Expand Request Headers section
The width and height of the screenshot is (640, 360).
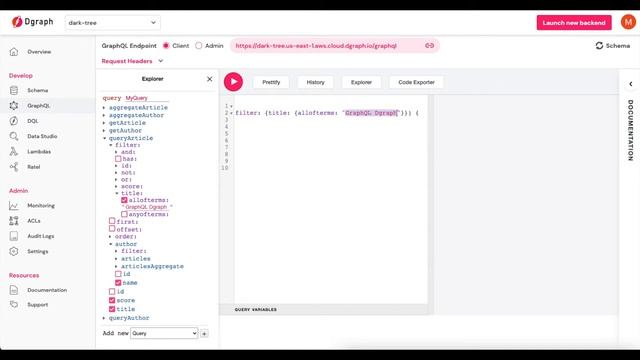click(132, 61)
